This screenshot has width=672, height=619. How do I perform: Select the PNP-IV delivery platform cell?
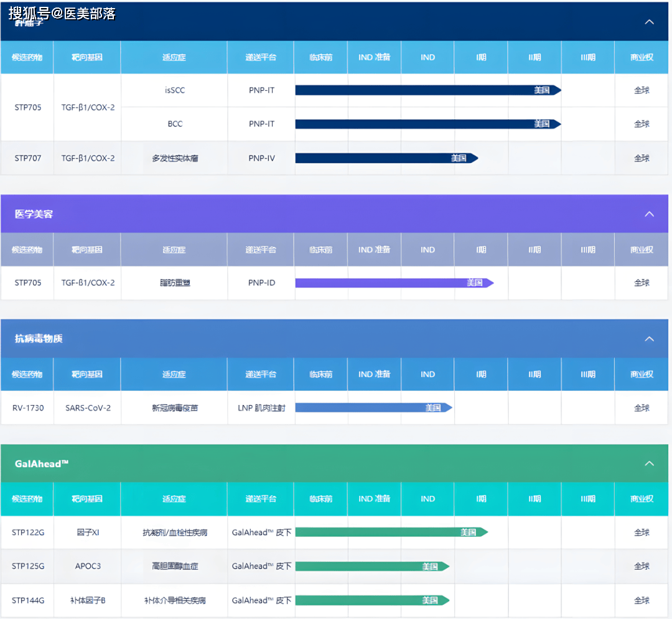[x=261, y=158]
